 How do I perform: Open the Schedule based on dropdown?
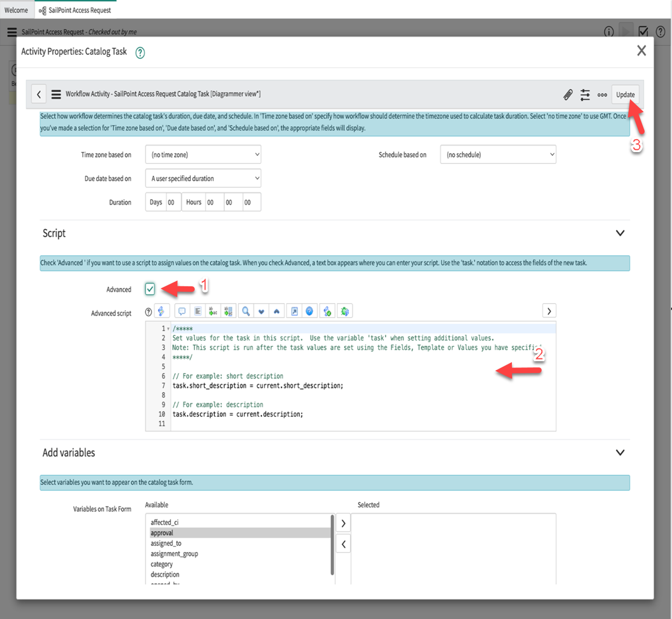coord(498,155)
